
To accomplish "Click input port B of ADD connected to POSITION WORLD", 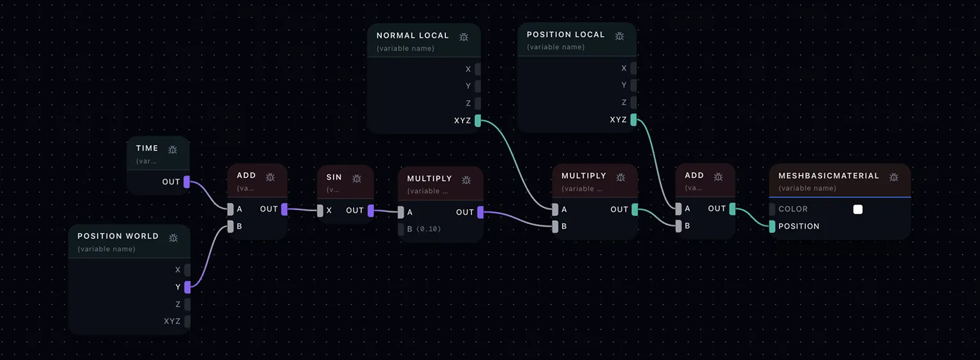I will click(x=231, y=226).
